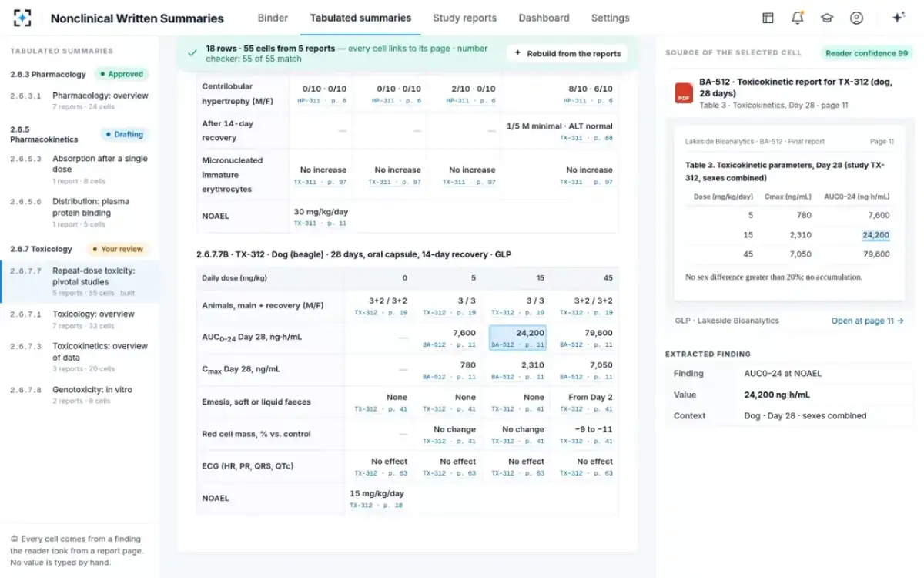Image resolution: width=924 pixels, height=578 pixels.
Task: Click the red PDF icon for BA-512
Action: (x=683, y=92)
